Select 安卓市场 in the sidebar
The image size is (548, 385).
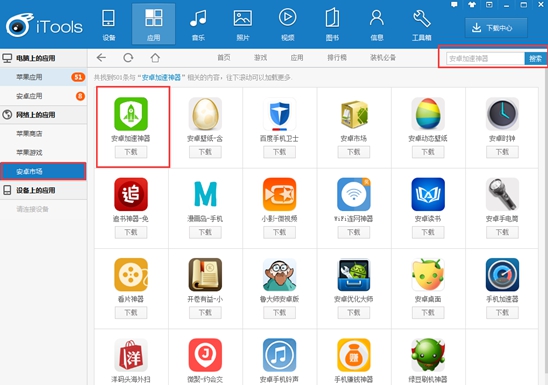click(43, 171)
